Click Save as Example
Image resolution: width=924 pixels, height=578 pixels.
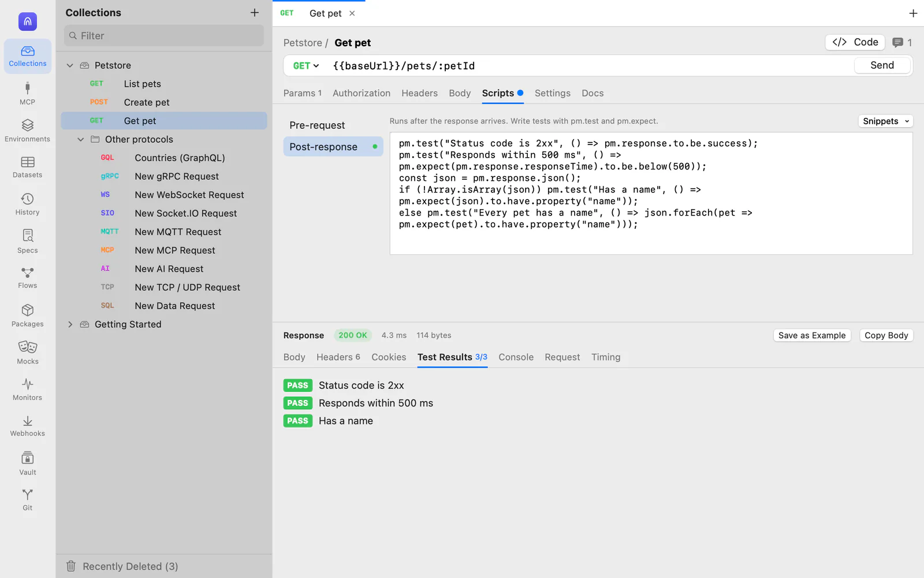tap(812, 335)
